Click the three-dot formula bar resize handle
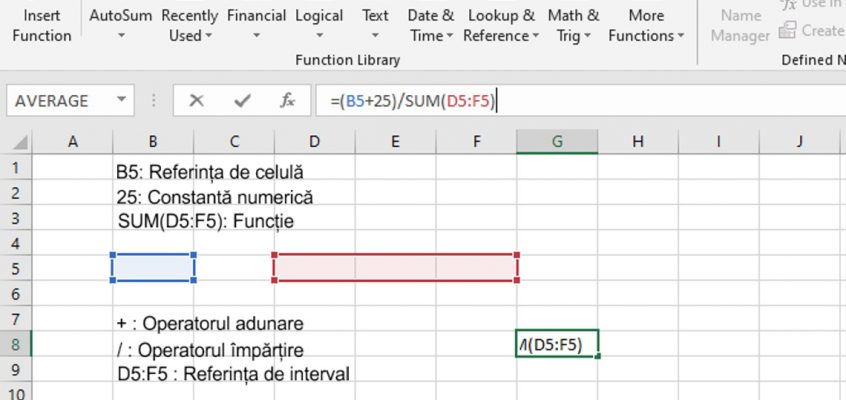The image size is (846, 400). click(154, 100)
